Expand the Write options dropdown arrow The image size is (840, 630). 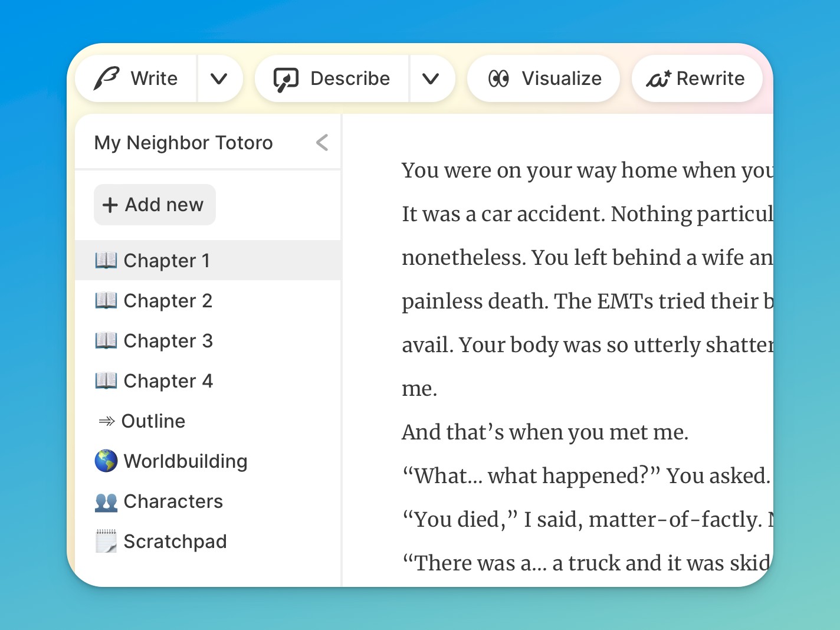(219, 78)
